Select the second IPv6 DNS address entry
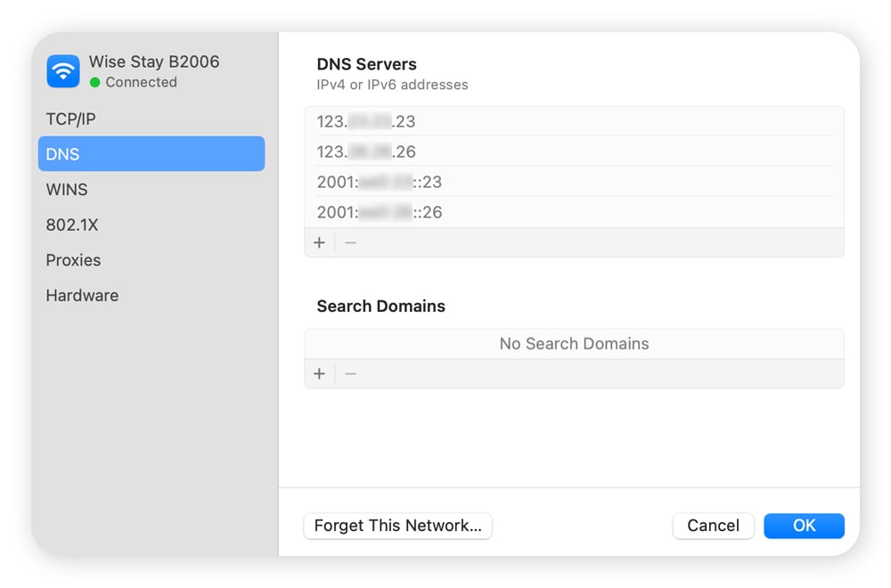Screen dimensions: 891x588 (574, 212)
